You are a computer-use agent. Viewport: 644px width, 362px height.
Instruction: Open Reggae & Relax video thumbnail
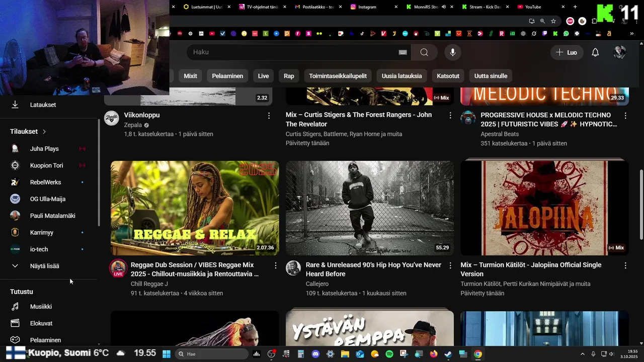point(195,208)
